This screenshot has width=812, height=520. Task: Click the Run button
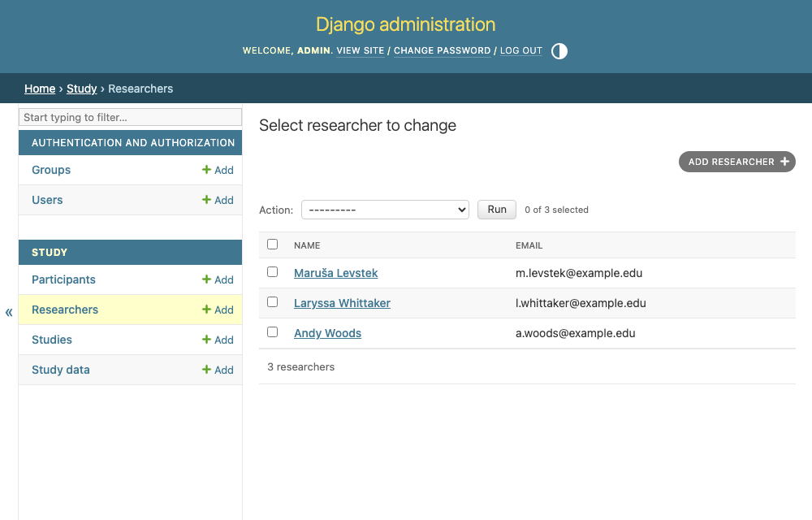[497, 210]
